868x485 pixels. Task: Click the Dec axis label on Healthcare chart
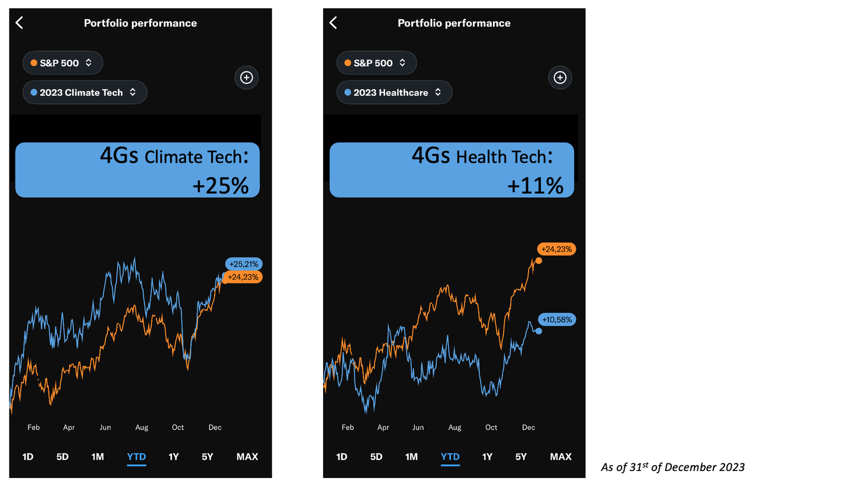528,427
